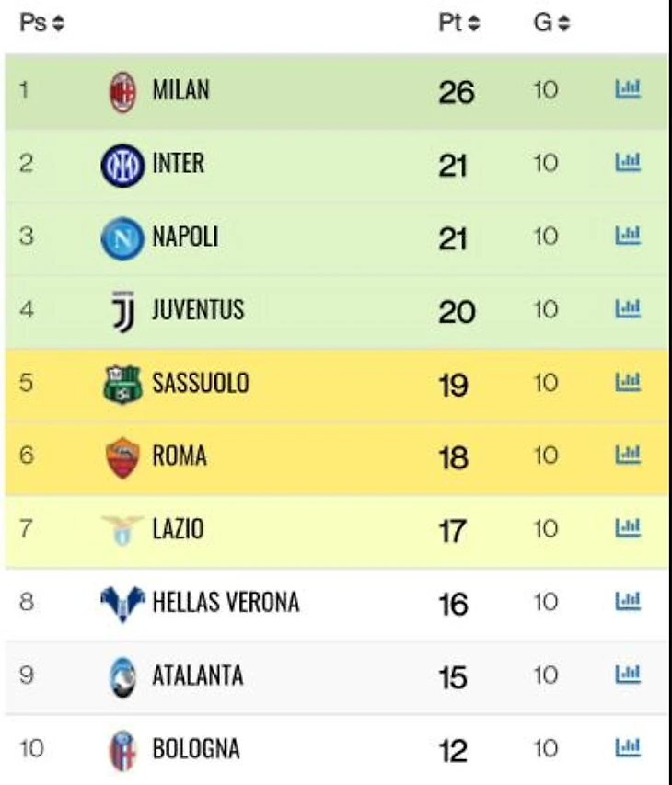Click the Inter club logo

pyautogui.click(x=122, y=166)
